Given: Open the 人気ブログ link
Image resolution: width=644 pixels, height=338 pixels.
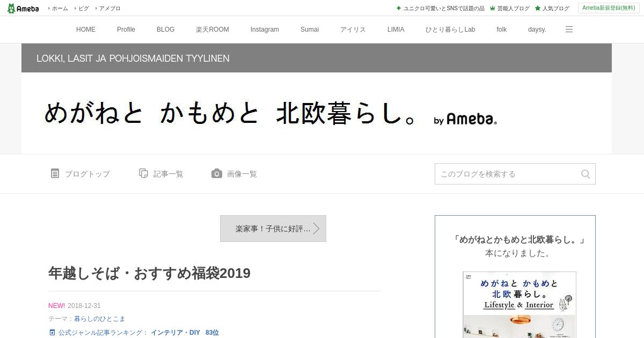Looking at the screenshot, I should pos(555,8).
